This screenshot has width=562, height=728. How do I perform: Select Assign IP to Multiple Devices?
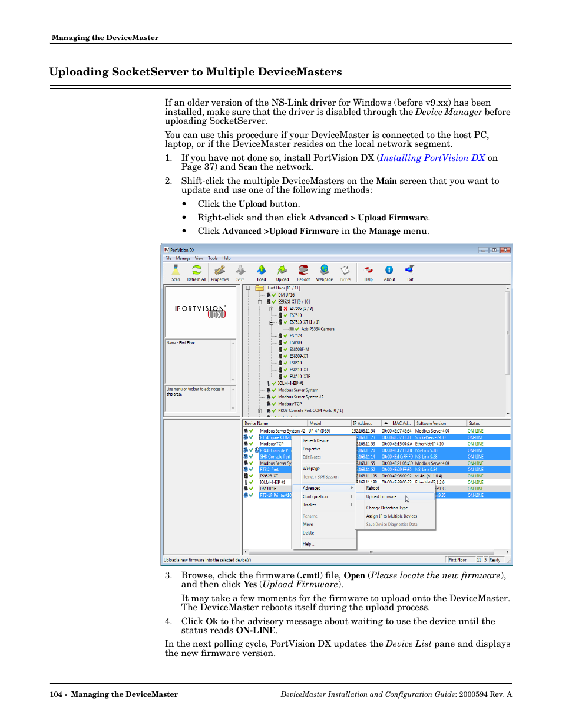tap(396, 516)
